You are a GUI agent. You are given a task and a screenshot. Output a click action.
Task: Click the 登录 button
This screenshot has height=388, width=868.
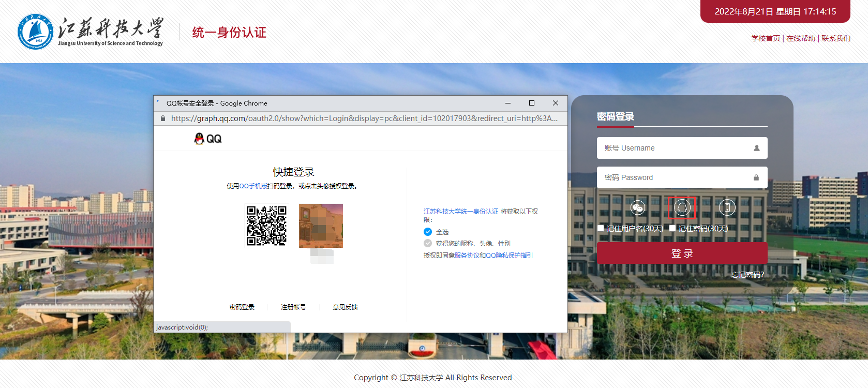click(682, 253)
